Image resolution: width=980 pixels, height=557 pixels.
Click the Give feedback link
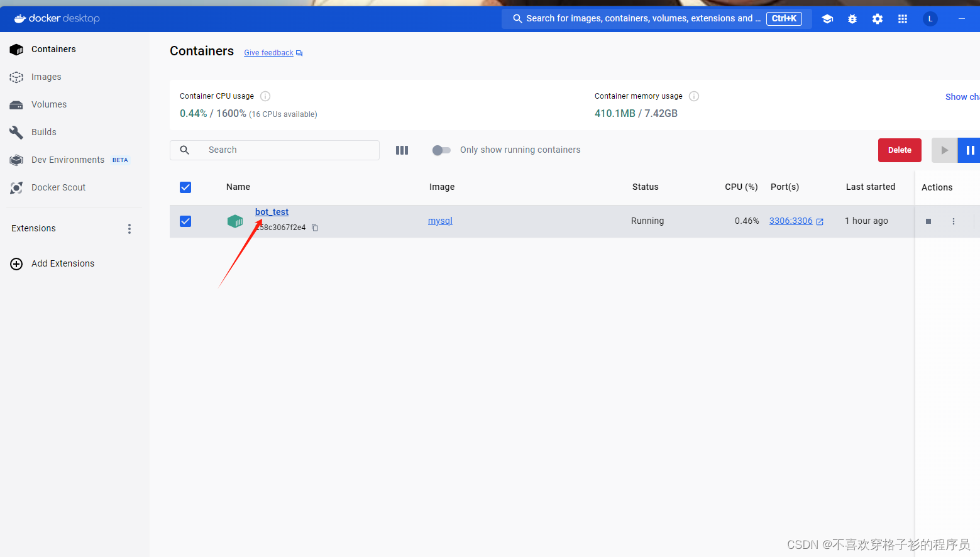click(x=268, y=53)
